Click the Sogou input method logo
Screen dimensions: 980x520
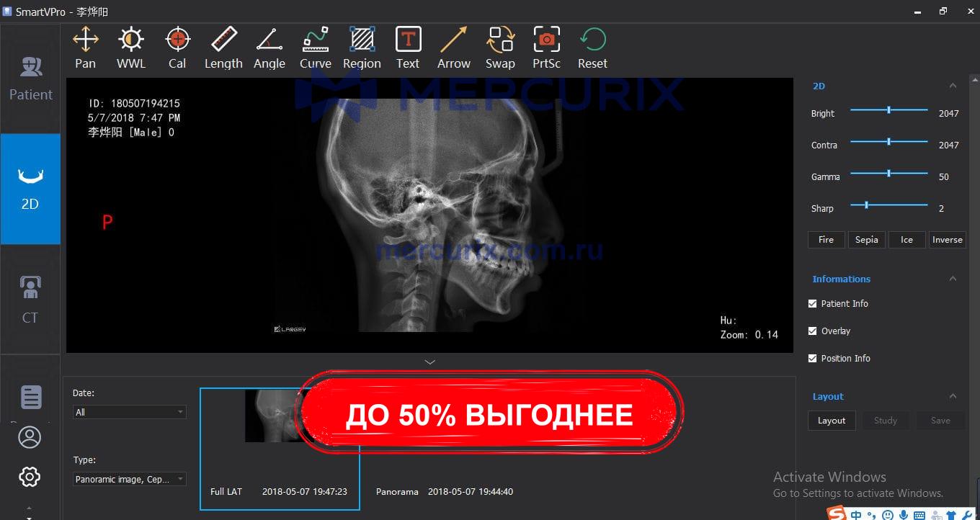[837, 514]
